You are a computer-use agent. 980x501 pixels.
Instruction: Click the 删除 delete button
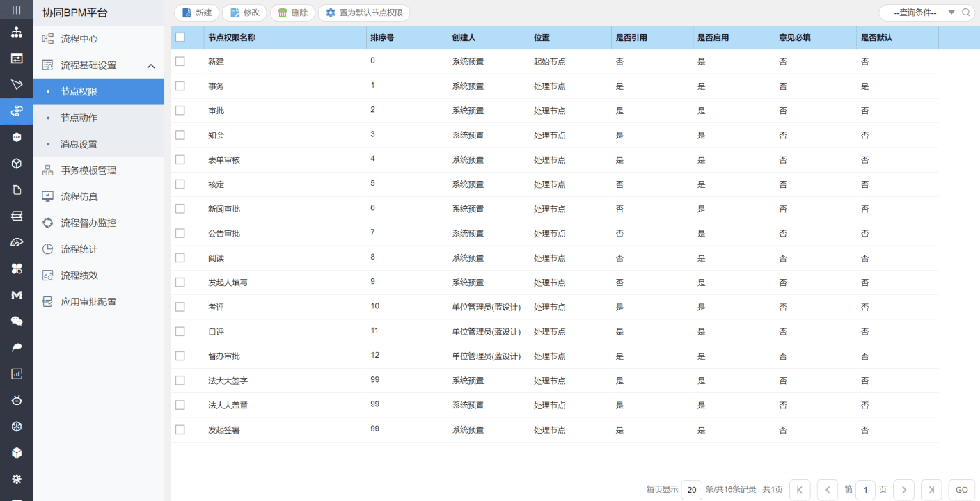coord(292,13)
